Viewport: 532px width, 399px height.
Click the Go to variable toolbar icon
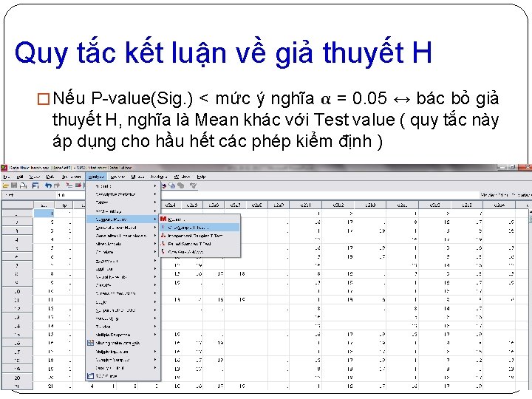click(78, 185)
